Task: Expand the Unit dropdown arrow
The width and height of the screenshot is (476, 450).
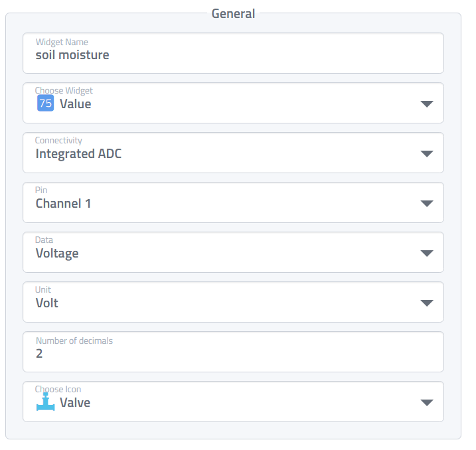Action: [x=427, y=303]
